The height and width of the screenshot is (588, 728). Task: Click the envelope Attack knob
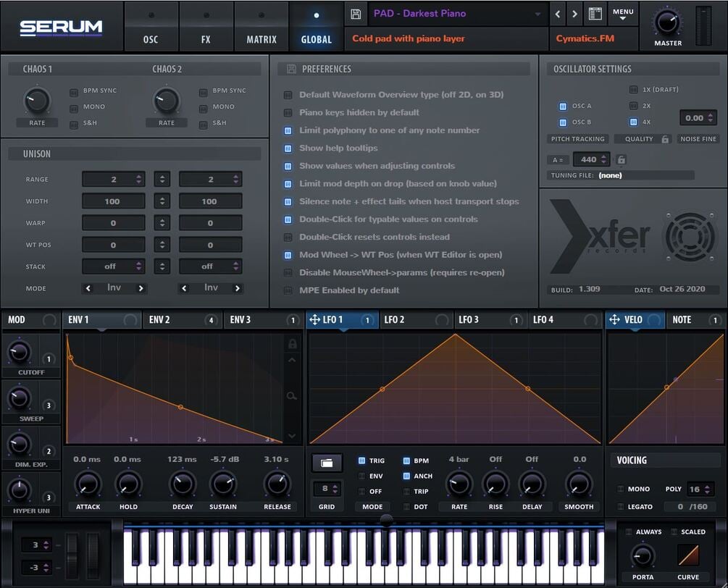coord(88,484)
